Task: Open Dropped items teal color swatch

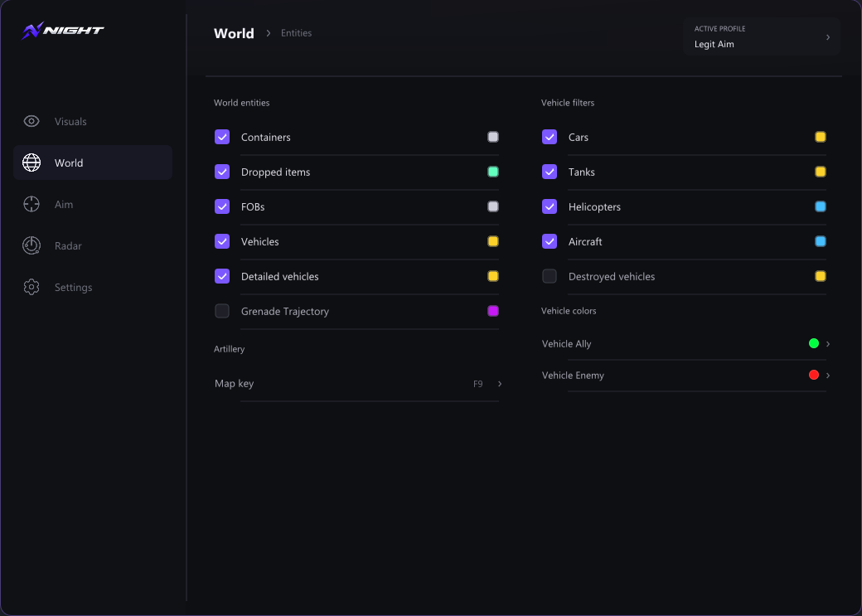Action: point(493,172)
